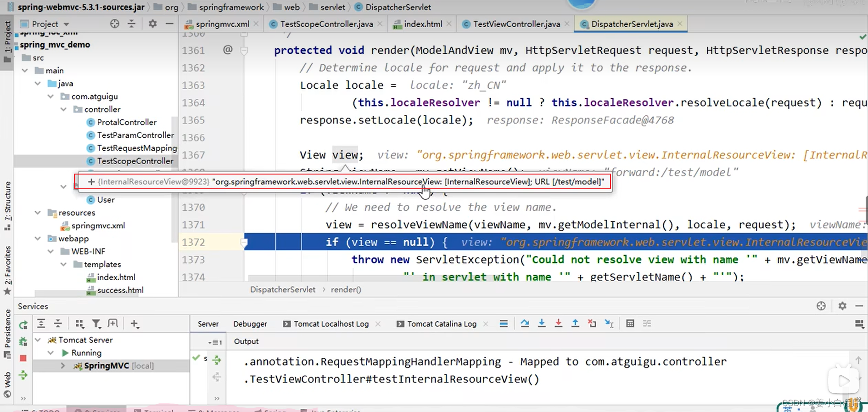Image resolution: width=868 pixels, height=412 pixels.
Task: Rerun the Tomcat service from Services sidebar
Action: 23,325
